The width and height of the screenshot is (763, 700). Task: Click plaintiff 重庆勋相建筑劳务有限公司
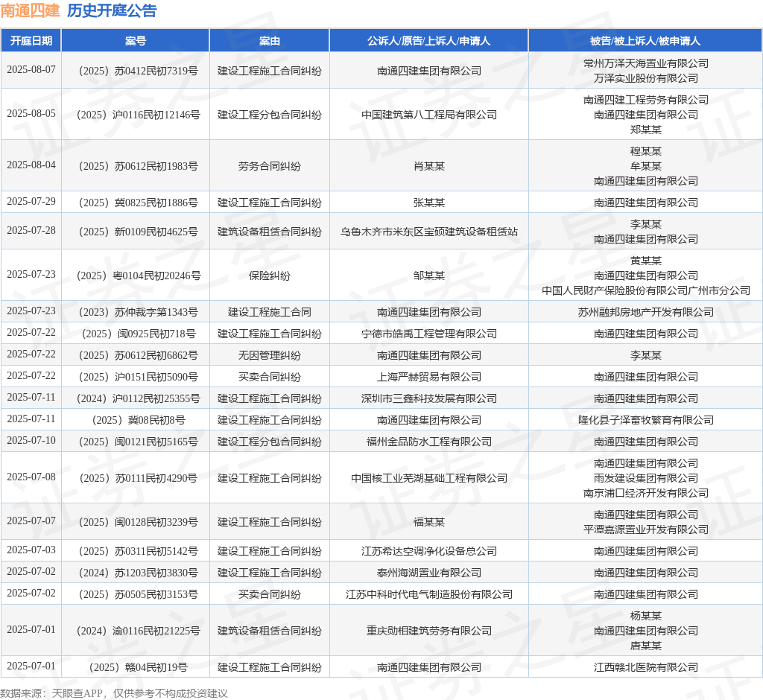(x=428, y=631)
